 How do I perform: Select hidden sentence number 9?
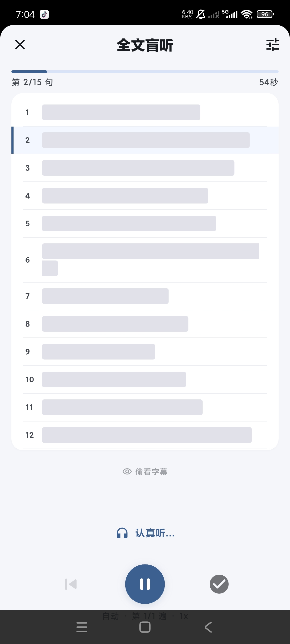point(145,351)
